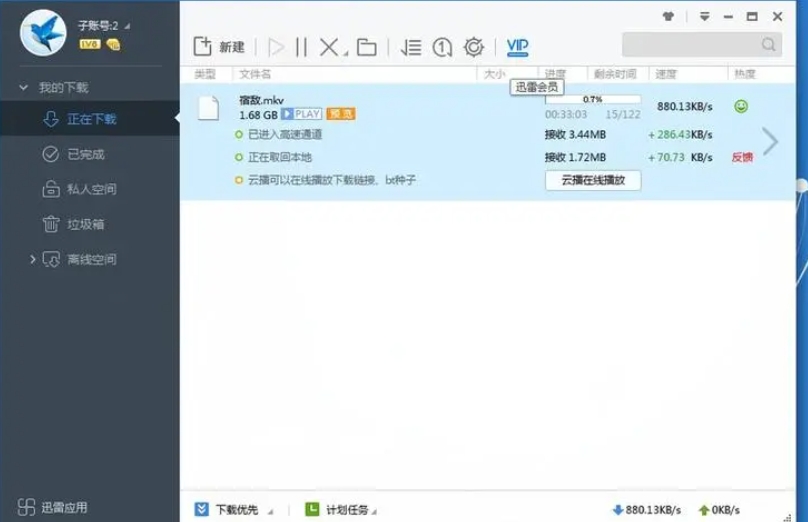Sort by the 文件名 column header
This screenshot has width=808, height=522.
[255, 74]
